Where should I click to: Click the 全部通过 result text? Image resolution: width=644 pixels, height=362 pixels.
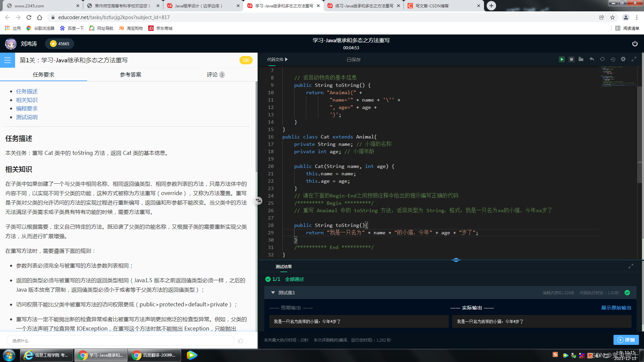pos(294,279)
